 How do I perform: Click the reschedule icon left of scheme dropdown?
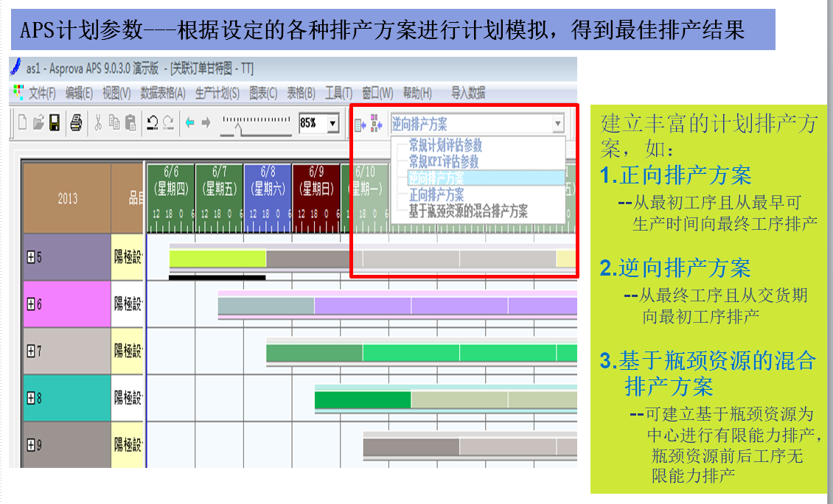360,125
